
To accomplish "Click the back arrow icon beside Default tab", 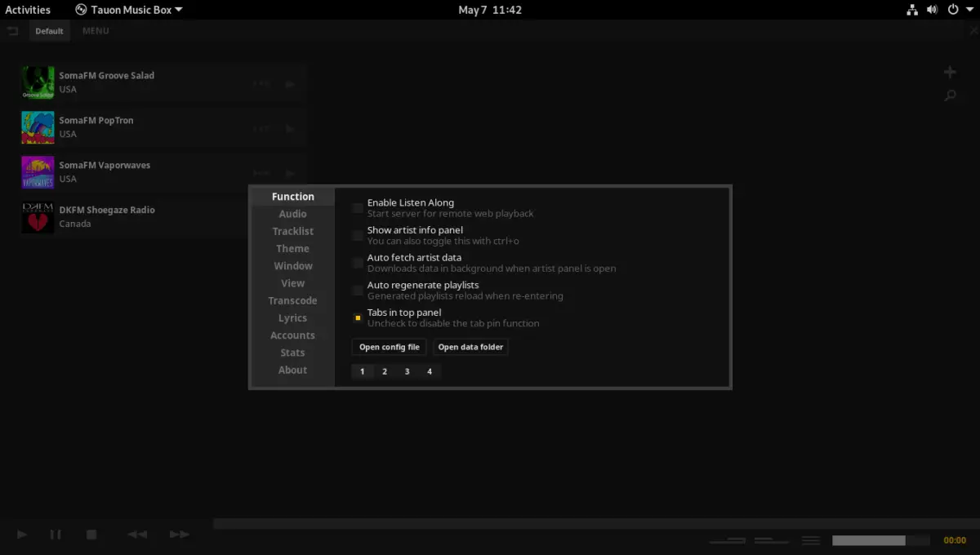I will point(12,31).
